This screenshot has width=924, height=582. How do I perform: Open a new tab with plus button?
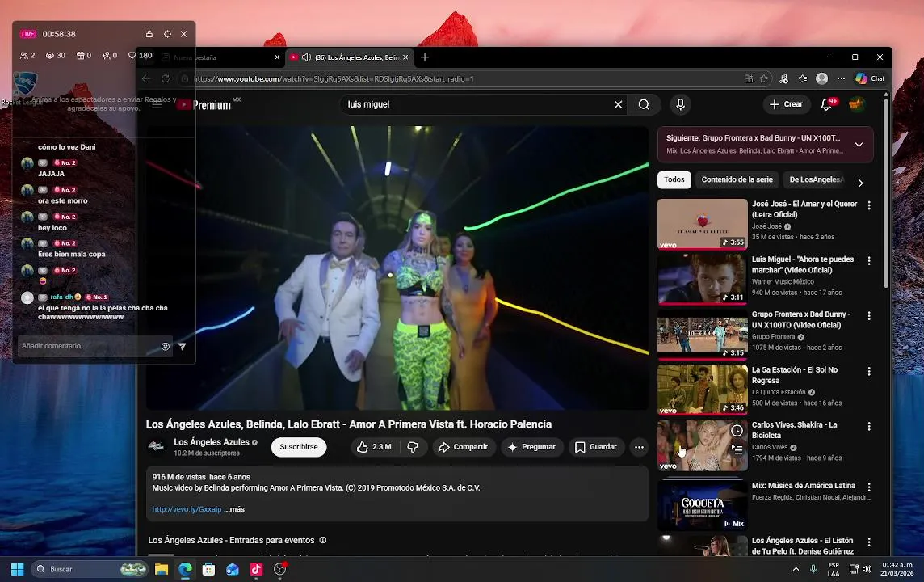(x=425, y=57)
